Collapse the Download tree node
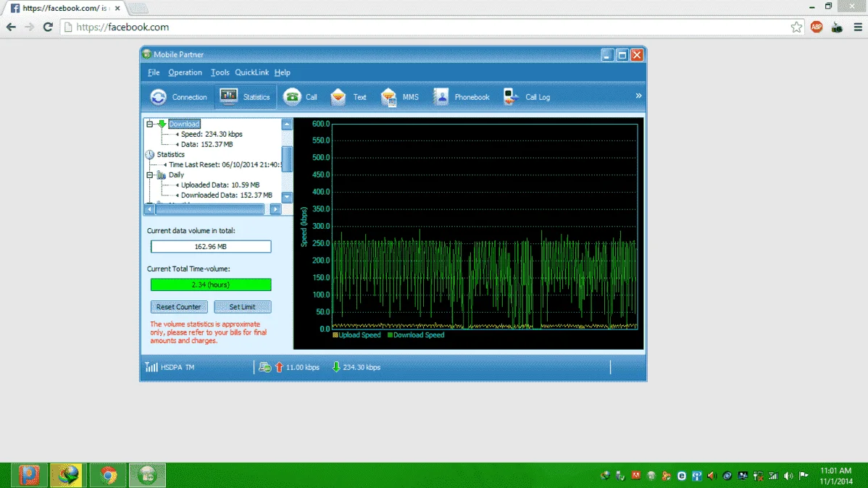 click(149, 124)
